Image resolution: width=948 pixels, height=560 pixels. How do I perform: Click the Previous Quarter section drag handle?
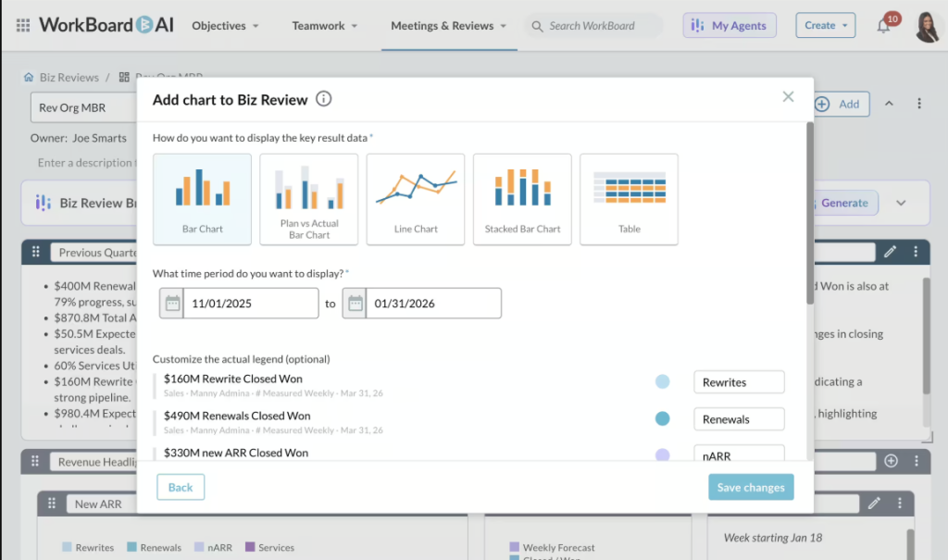click(x=36, y=252)
